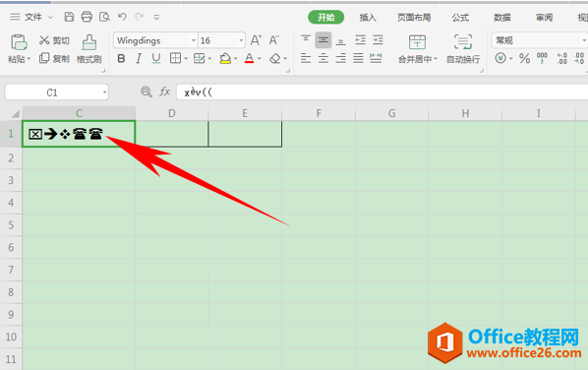Expand fill color dropdown arrow
The height and width of the screenshot is (370, 588).
point(236,58)
